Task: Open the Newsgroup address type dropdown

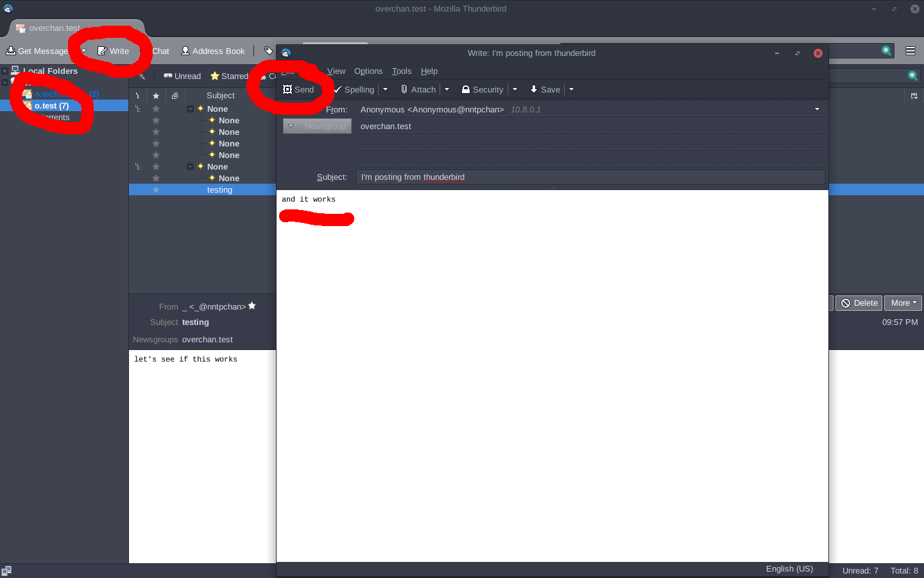Action: pos(317,127)
